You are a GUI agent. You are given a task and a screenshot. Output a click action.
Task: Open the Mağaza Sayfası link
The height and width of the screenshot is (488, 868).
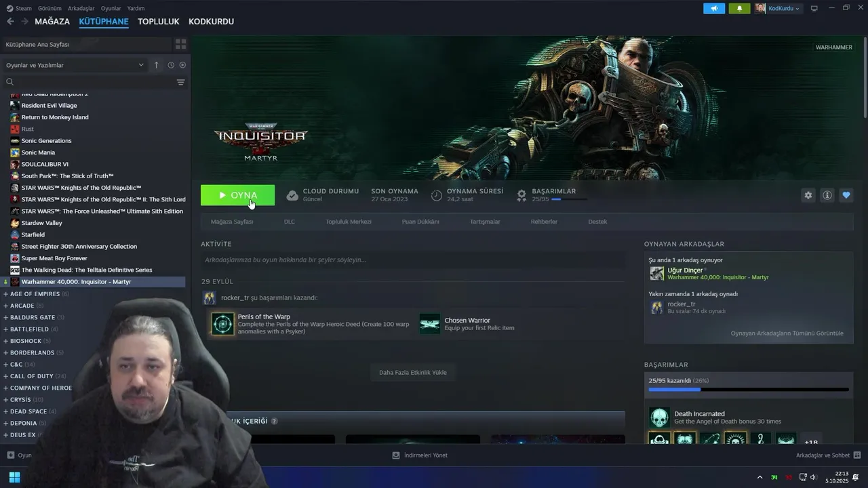click(x=232, y=222)
